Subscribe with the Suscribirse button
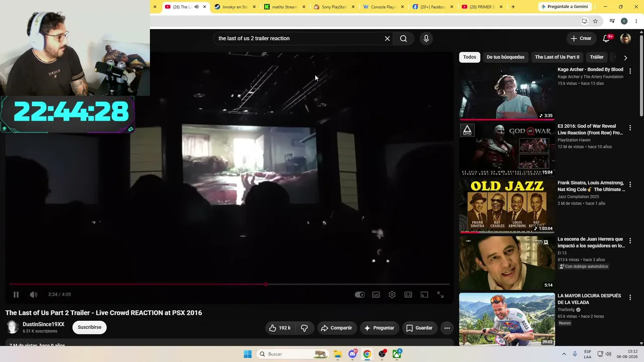Image resolution: width=644 pixels, height=362 pixels. point(90,327)
